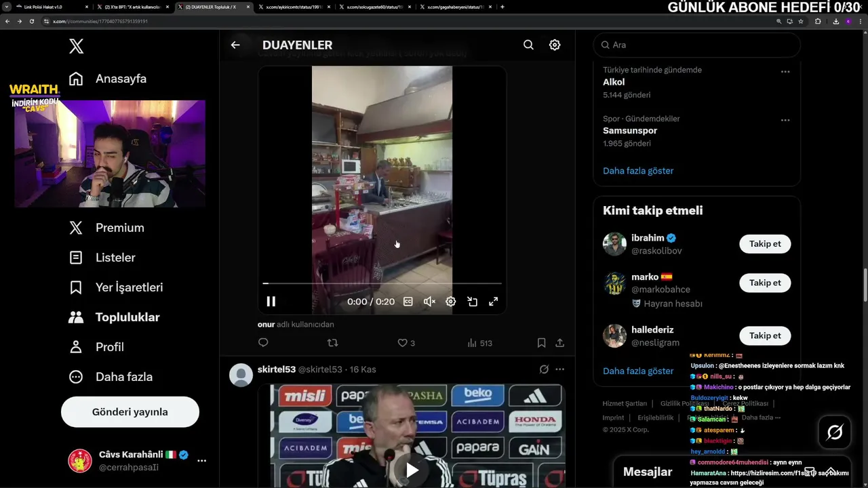Follow marko with Takip et
The width and height of the screenshot is (868, 488).
pos(765,283)
